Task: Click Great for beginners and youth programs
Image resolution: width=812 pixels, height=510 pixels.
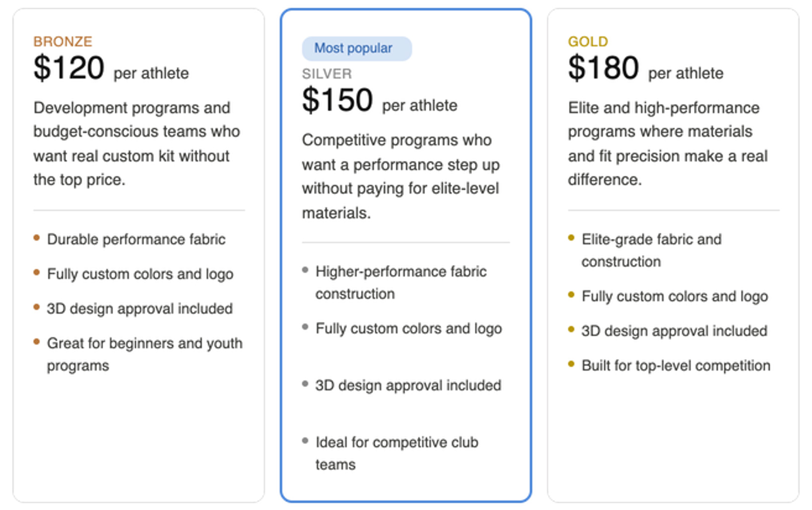Action: tap(145, 354)
